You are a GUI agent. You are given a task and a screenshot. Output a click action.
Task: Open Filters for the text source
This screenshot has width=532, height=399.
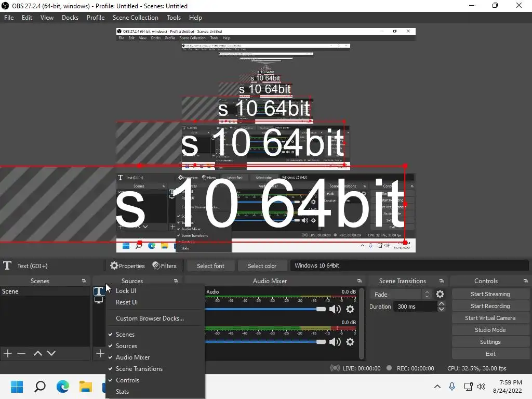point(165,265)
